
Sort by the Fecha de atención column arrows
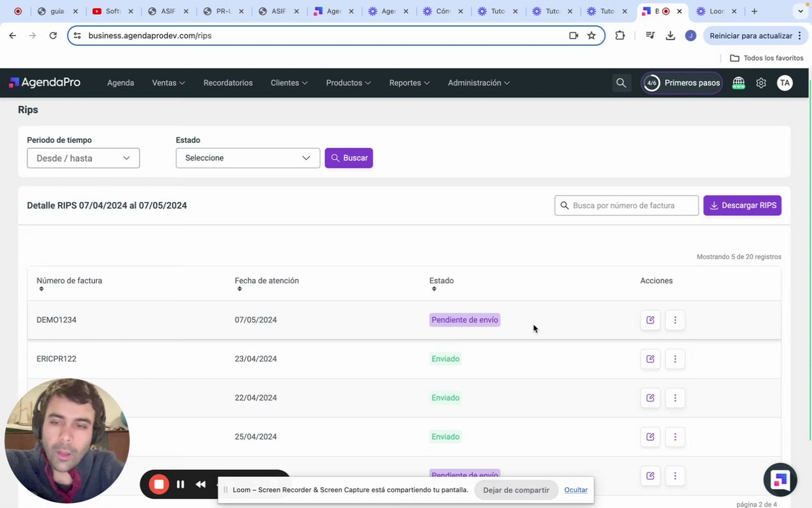tap(240, 289)
